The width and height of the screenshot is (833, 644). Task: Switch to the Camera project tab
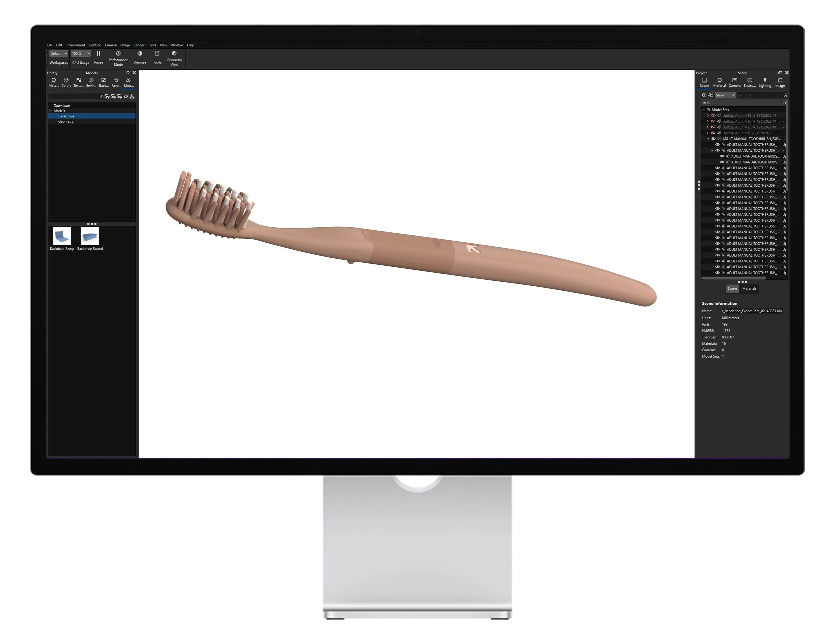coord(735,82)
